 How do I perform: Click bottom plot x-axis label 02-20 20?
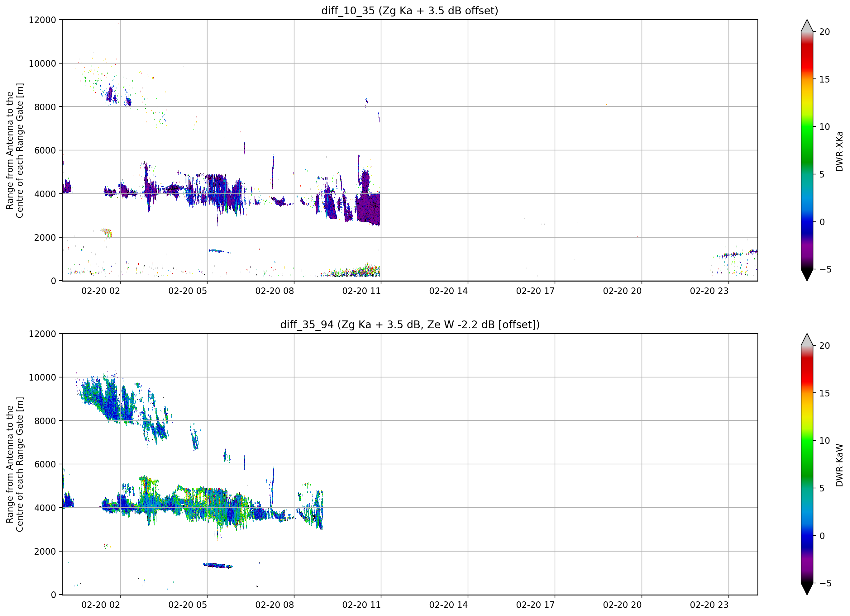[x=623, y=605]
